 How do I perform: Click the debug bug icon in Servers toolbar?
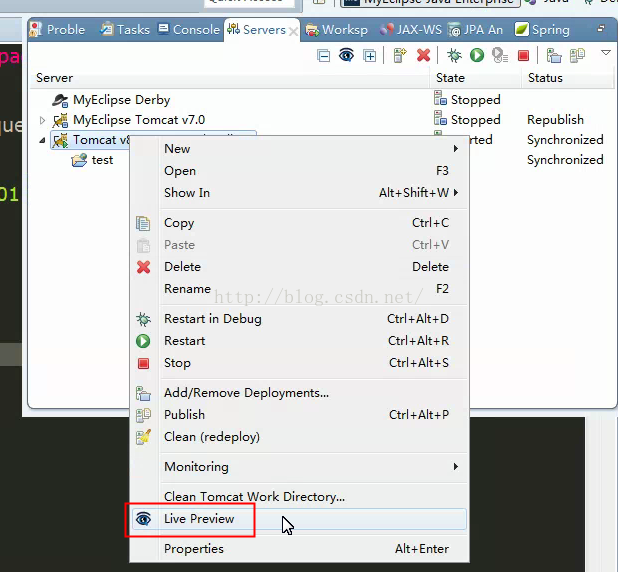[x=454, y=56]
